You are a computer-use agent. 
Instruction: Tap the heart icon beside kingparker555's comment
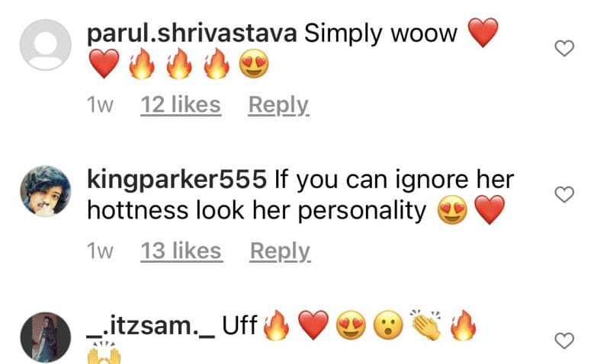click(x=564, y=194)
